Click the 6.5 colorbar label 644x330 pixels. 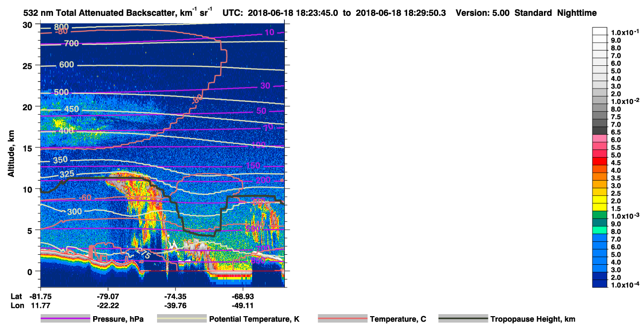click(616, 132)
